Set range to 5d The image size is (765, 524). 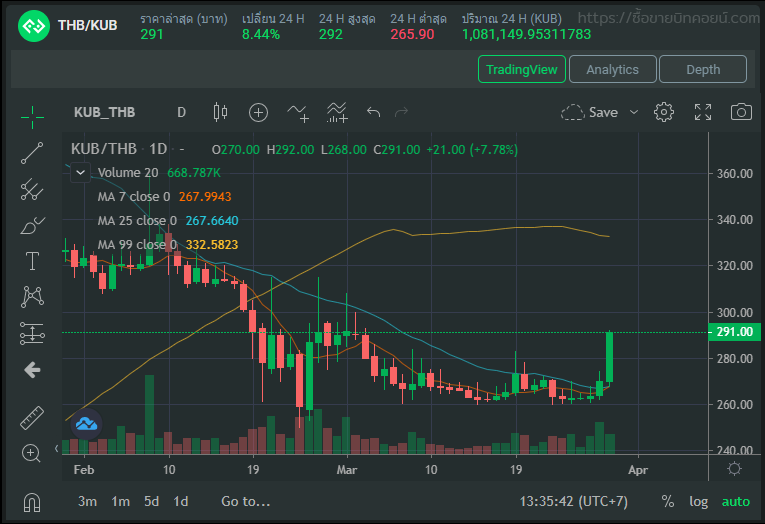click(x=152, y=502)
